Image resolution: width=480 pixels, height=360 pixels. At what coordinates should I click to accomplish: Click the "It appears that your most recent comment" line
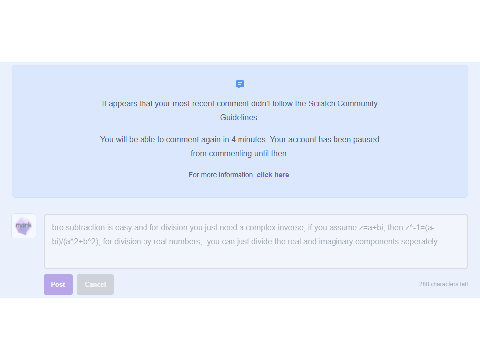tap(240, 104)
